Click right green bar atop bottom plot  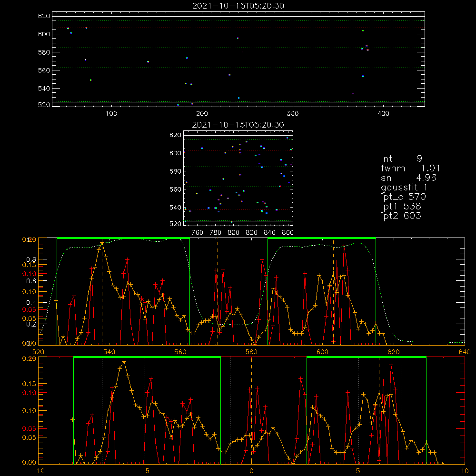click(x=367, y=357)
